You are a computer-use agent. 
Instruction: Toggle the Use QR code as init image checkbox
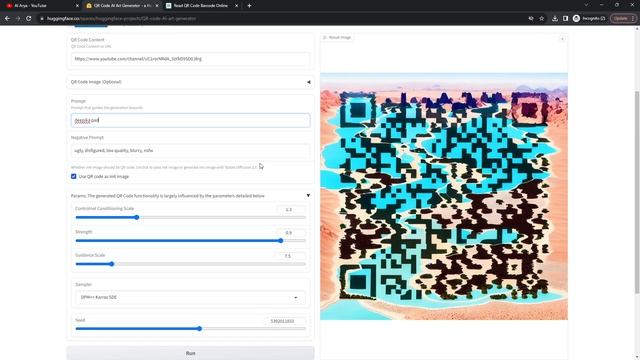(x=73, y=176)
